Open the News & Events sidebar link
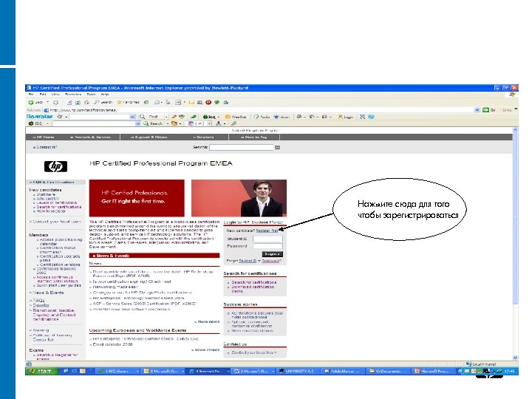532x399 pixels. tap(47, 293)
